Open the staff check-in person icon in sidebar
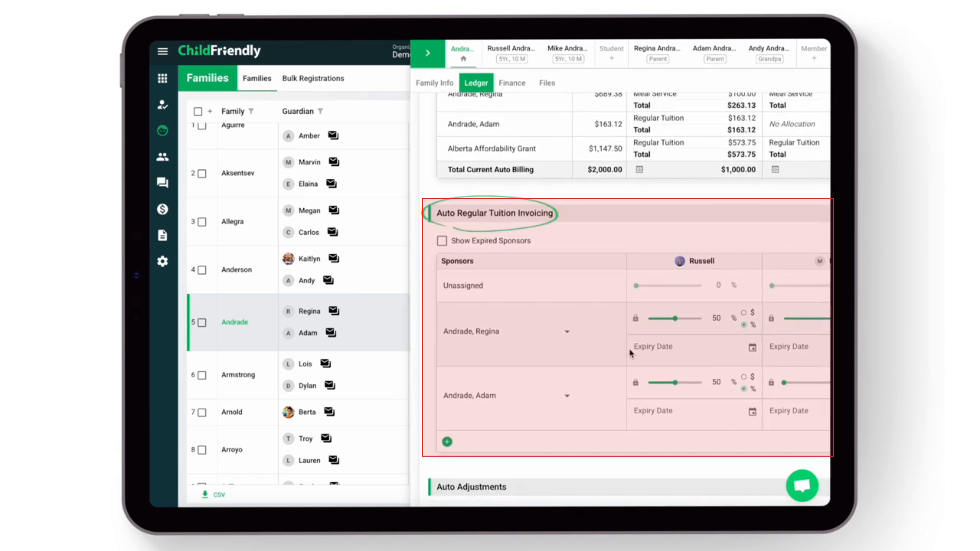 pos(162,104)
